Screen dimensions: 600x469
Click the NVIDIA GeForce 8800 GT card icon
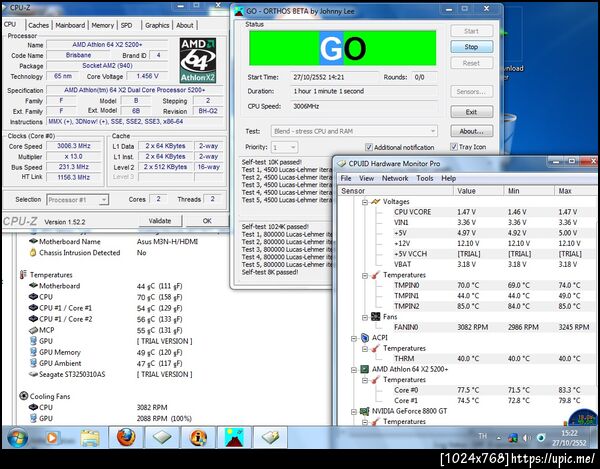click(365, 411)
